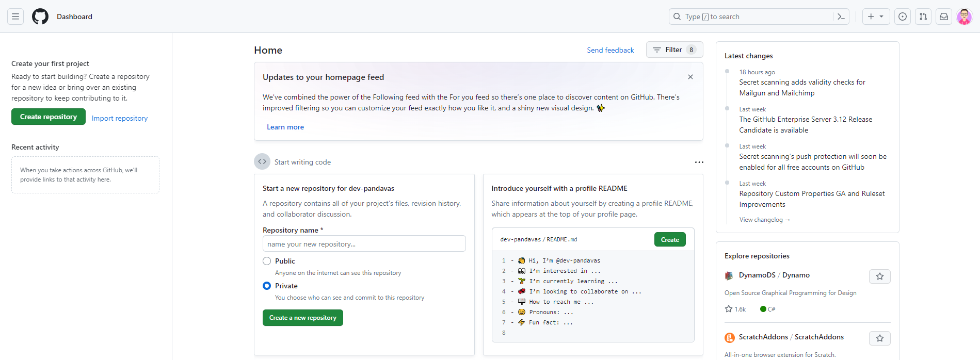
Task: Click the 1.6k stars count for Dynamo
Action: click(735, 309)
